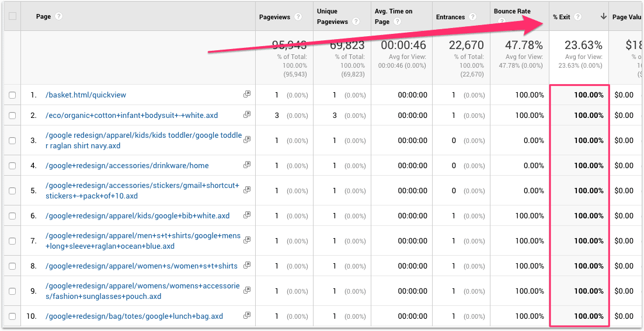The image size is (644, 331).
Task: Click the Entrances column header
Action: click(451, 17)
